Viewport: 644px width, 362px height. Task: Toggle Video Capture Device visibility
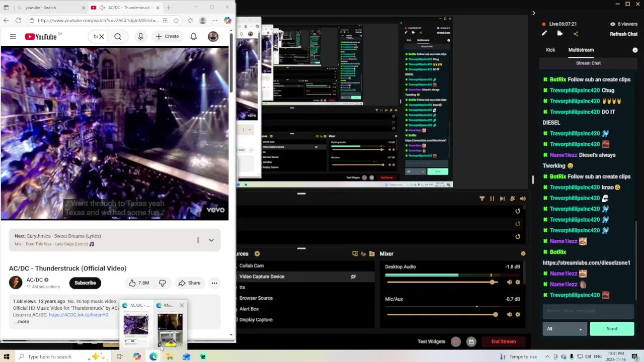coord(353,277)
